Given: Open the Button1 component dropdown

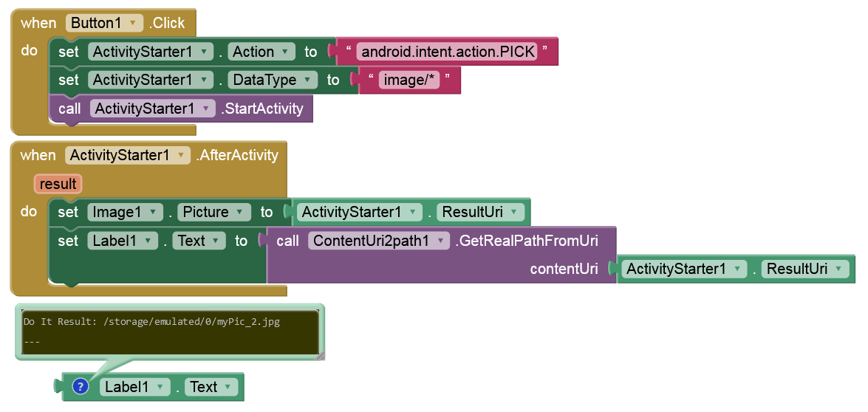Looking at the screenshot, I should (133, 23).
